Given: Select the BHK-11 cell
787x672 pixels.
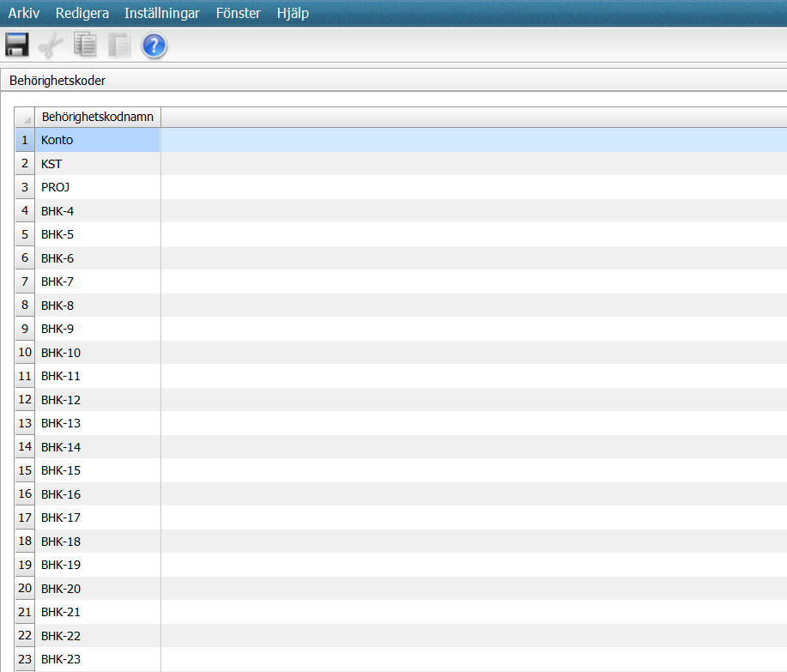Looking at the screenshot, I should pyautogui.click(x=98, y=376).
